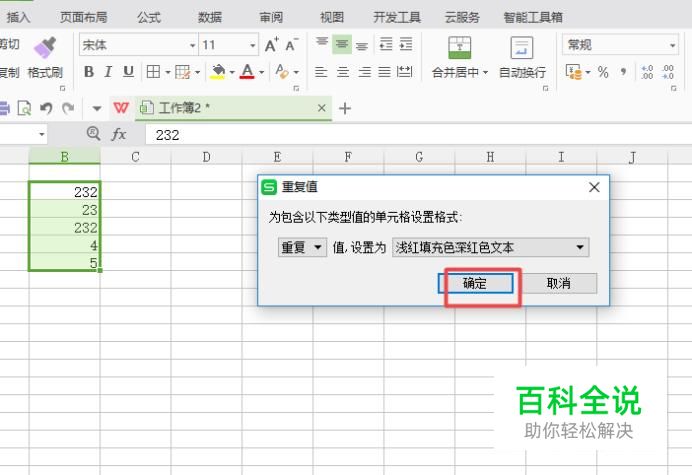Image resolution: width=692 pixels, height=475 pixels.
Task: Click the print preview icon
Action: coord(24,108)
